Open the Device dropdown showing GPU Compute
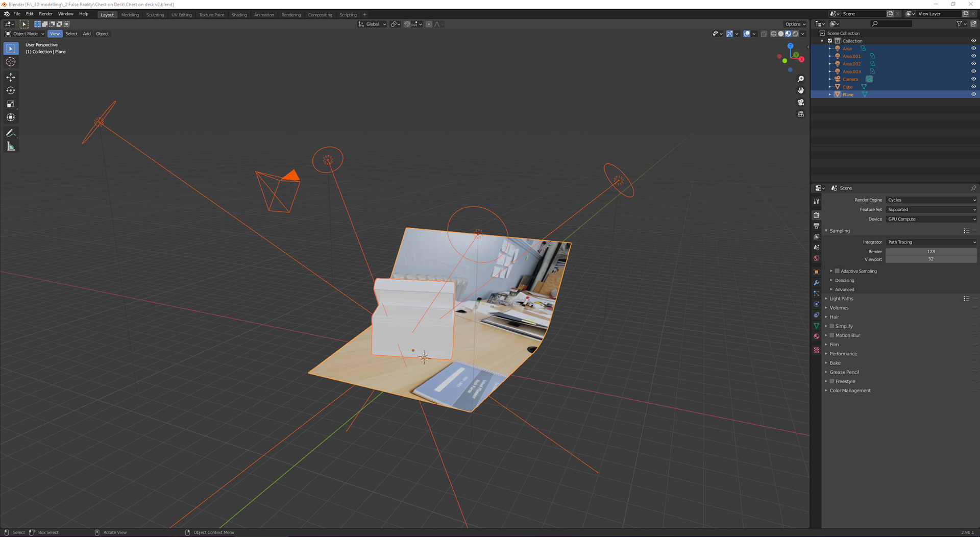This screenshot has height=537, width=980. [x=931, y=219]
